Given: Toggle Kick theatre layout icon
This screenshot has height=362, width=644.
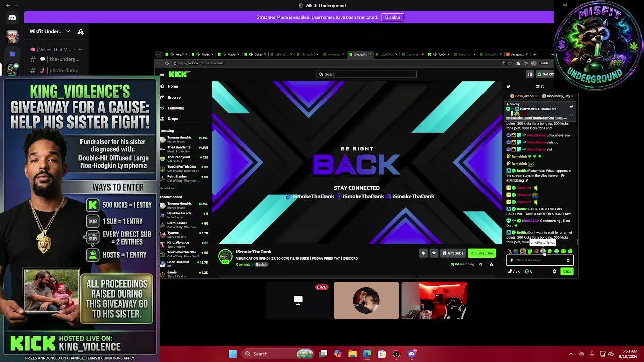Looking at the screenshot, I should click(530, 74).
